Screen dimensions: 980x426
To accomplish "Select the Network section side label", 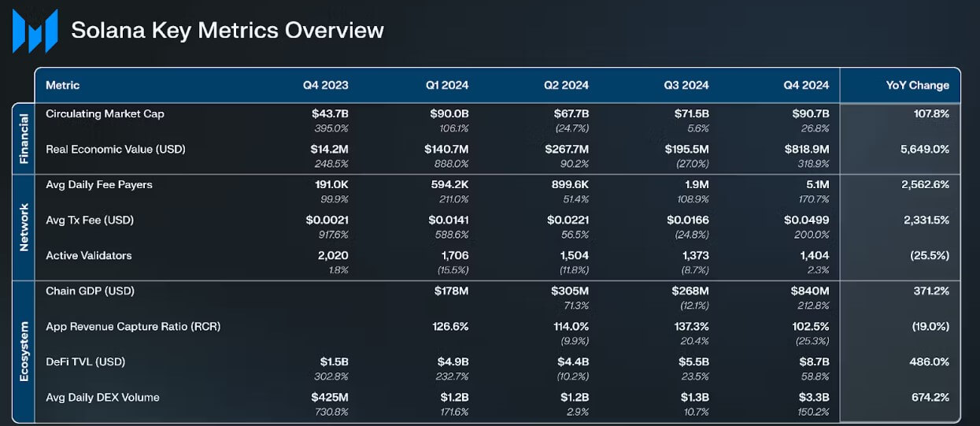I will (24, 228).
